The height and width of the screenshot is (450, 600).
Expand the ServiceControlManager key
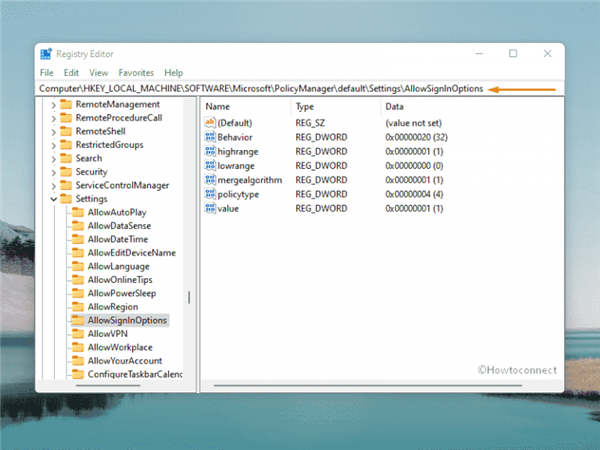pos(54,186)
